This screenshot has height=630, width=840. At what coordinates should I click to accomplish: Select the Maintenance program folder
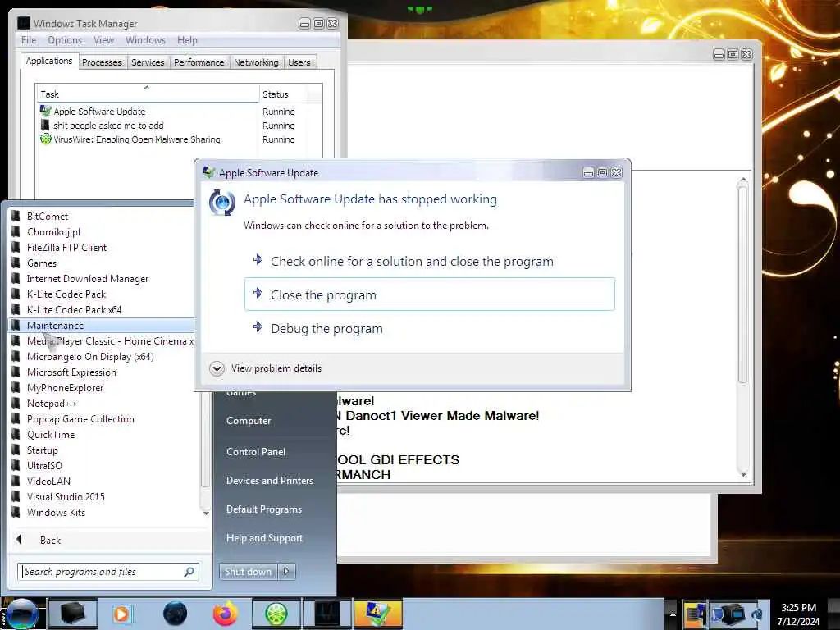coord(102,325)
